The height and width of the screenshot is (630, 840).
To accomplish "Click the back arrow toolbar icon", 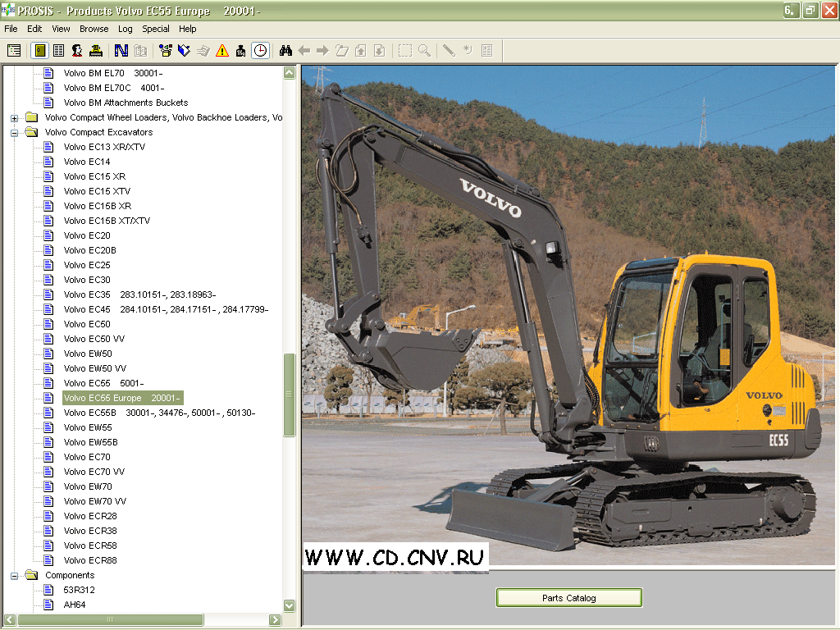I will pyautogui.click(x=304, y=51).
